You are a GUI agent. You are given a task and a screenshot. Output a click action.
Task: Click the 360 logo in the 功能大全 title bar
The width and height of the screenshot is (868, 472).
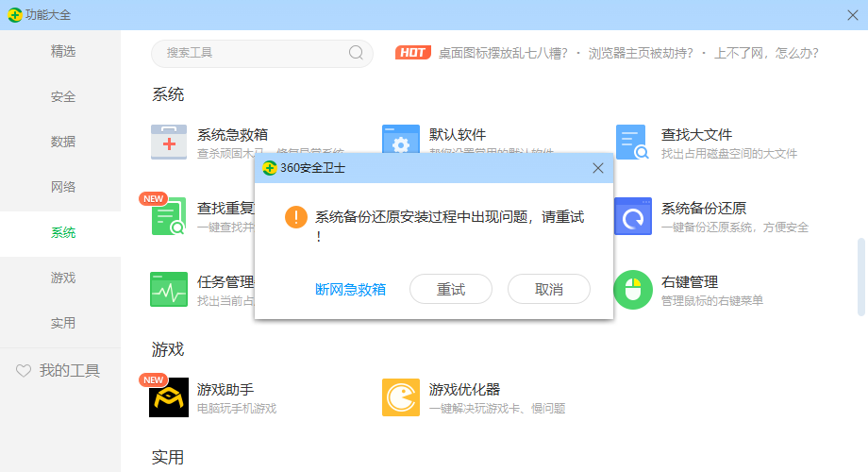coord(15,15)
